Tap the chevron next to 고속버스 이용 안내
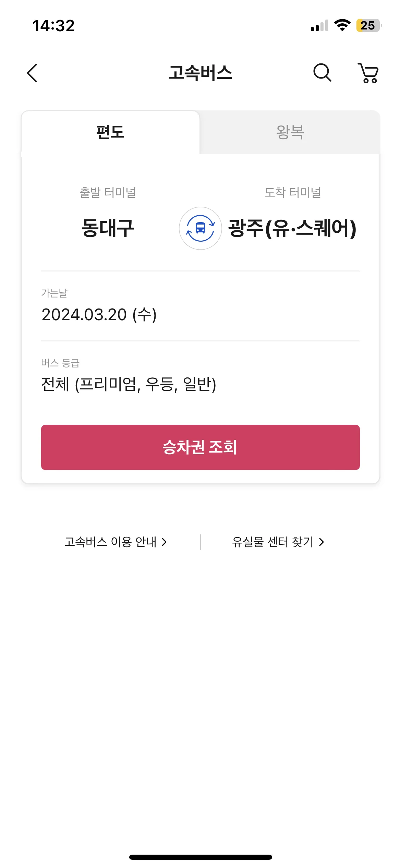Image resolution: width=401 pixels, height=868 pixels. point(164,542)
